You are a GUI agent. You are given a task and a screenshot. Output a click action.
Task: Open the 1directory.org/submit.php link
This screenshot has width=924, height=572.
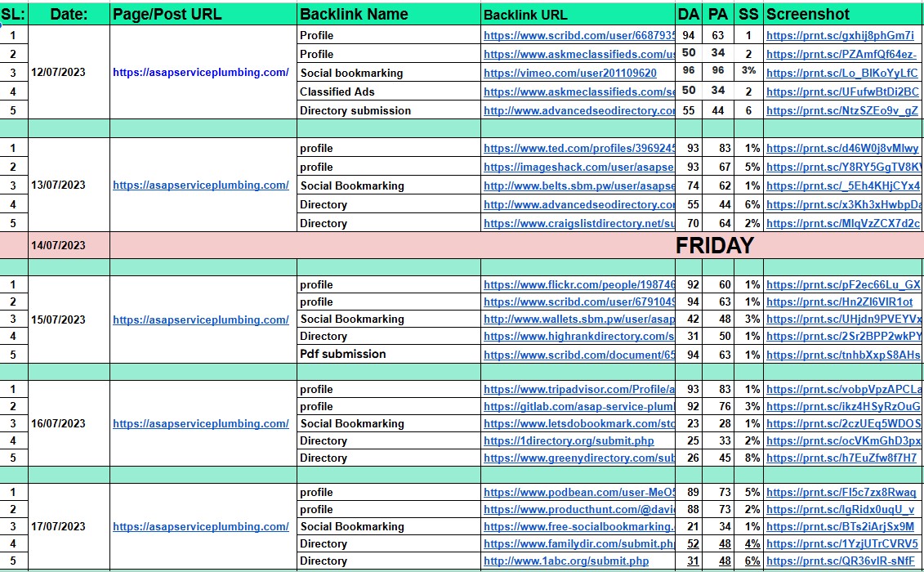pyautogui.click(x=569, y=440)
